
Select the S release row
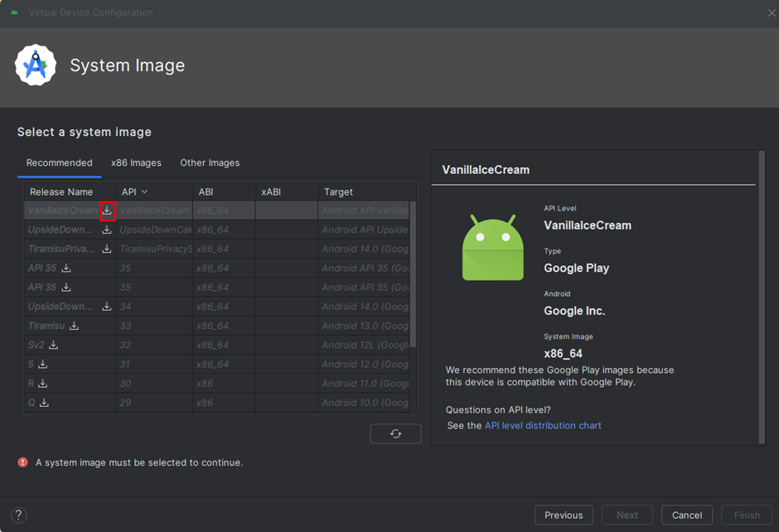216,364
